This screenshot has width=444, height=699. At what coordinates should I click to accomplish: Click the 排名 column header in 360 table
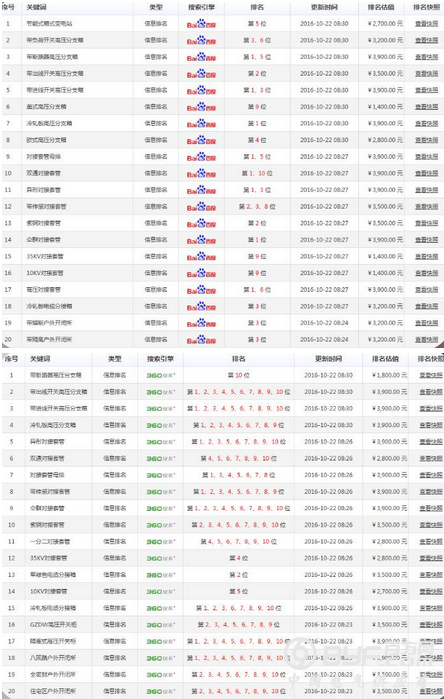point(238,359)
